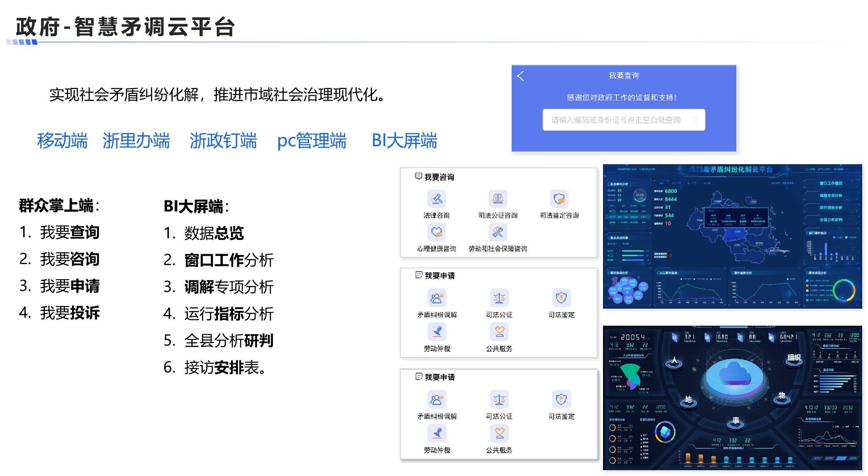
Task: Select 劳动仲裁 icon in bottom 我要申请 panel
Action: click(436, 433)
